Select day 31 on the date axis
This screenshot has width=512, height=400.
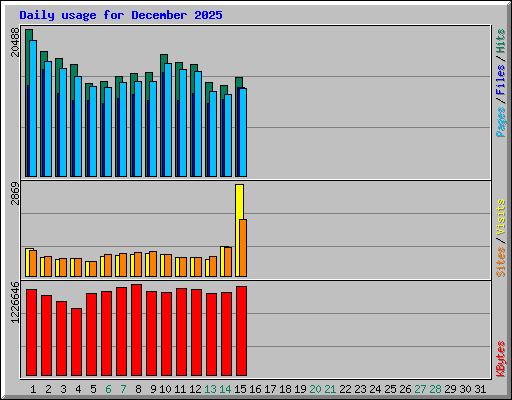coord(480,389)
